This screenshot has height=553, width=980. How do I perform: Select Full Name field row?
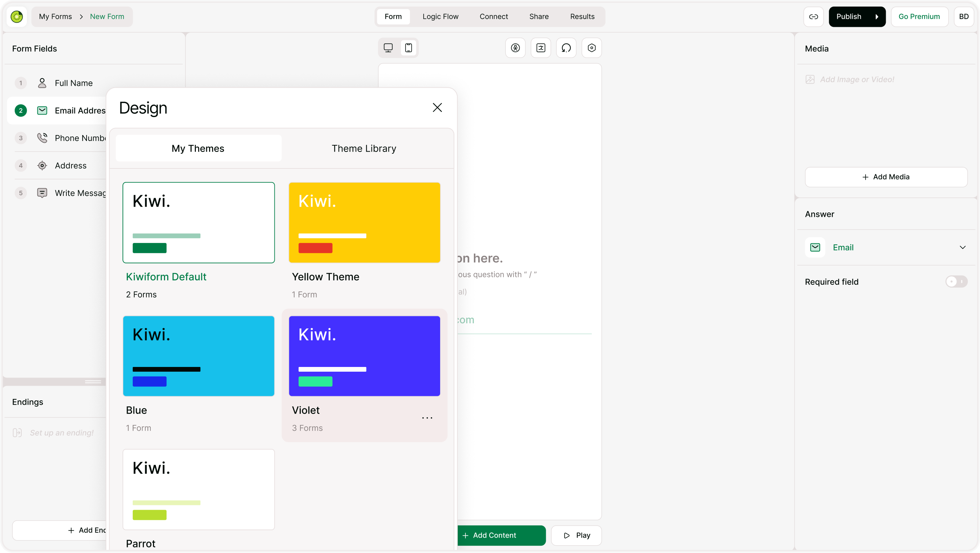point(57,83)
